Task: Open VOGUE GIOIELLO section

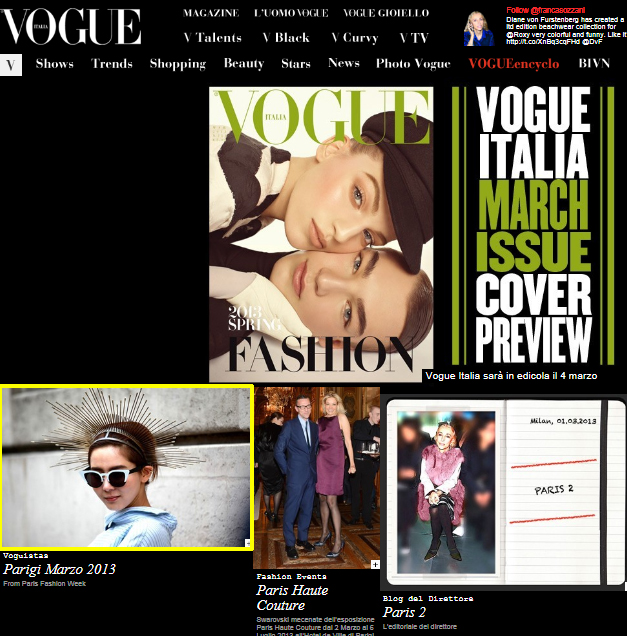Action: pos(386,13)
